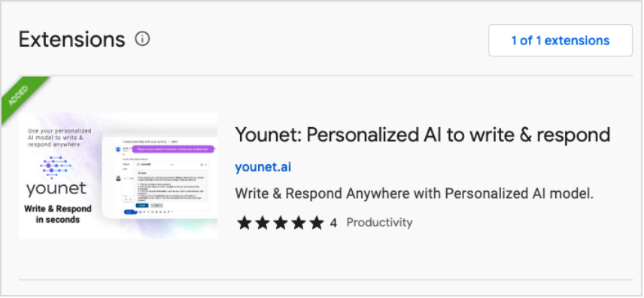Click the fifth rating star

coord(317,223)
